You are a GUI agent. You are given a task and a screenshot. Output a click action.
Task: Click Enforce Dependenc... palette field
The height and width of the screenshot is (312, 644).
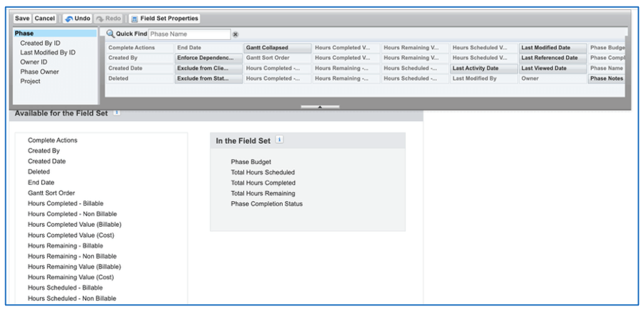click(x=208, y=58)
